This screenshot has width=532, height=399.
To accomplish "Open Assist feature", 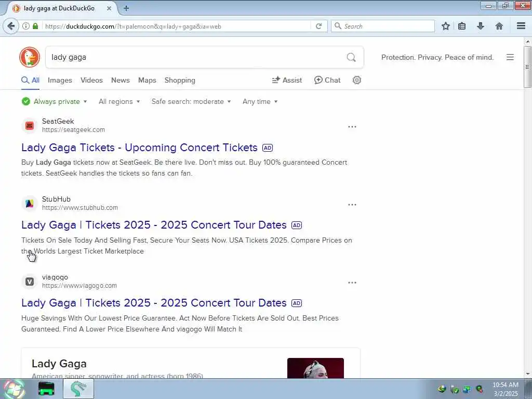I will pyautogui.click(x=287, y=80).
